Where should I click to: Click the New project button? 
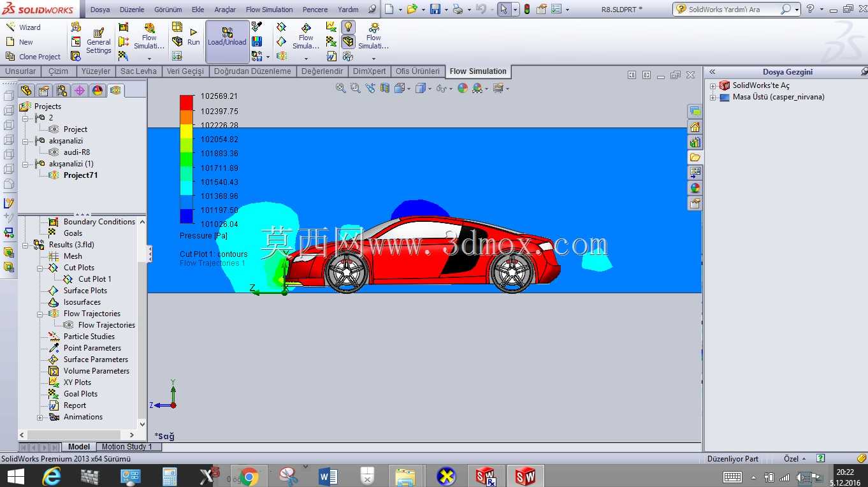tap(19, 42)
